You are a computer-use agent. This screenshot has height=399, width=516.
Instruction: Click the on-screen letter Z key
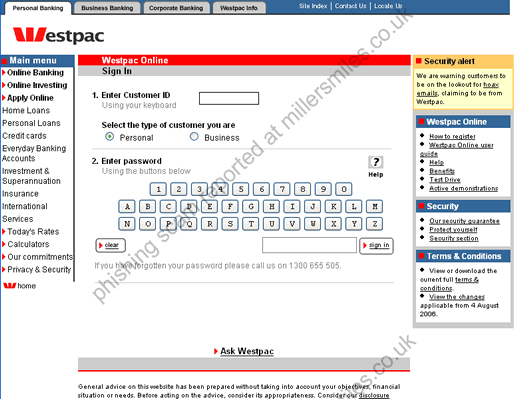coord(375,224)
